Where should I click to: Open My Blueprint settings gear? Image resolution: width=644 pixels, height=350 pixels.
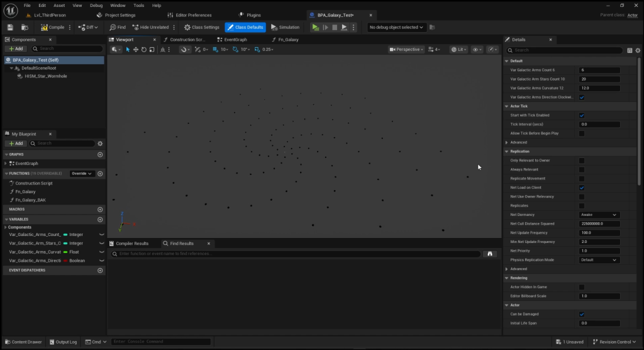tap(99, 144)
